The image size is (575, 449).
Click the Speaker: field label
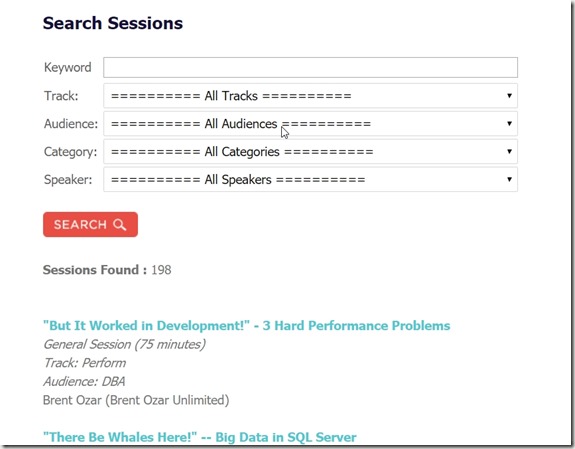point(68,180)
